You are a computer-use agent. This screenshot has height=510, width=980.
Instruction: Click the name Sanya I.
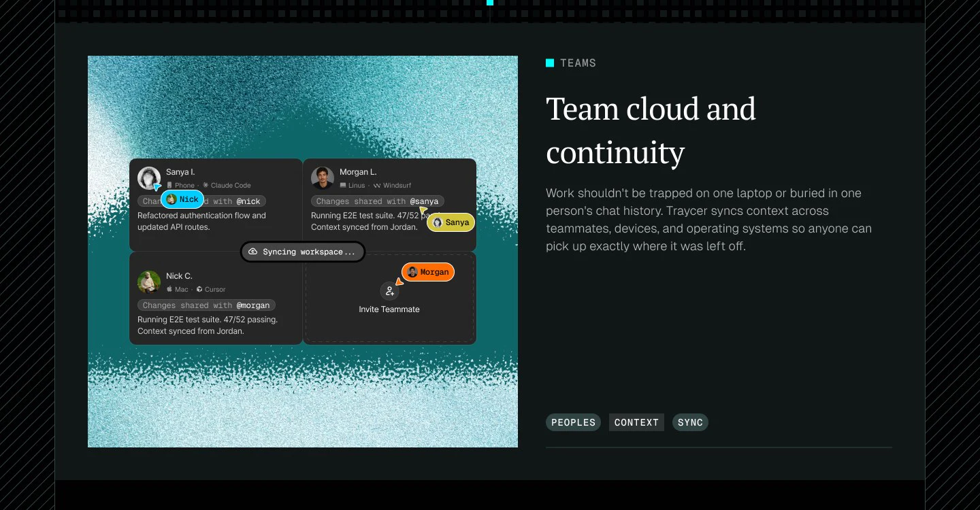point(180,172)
